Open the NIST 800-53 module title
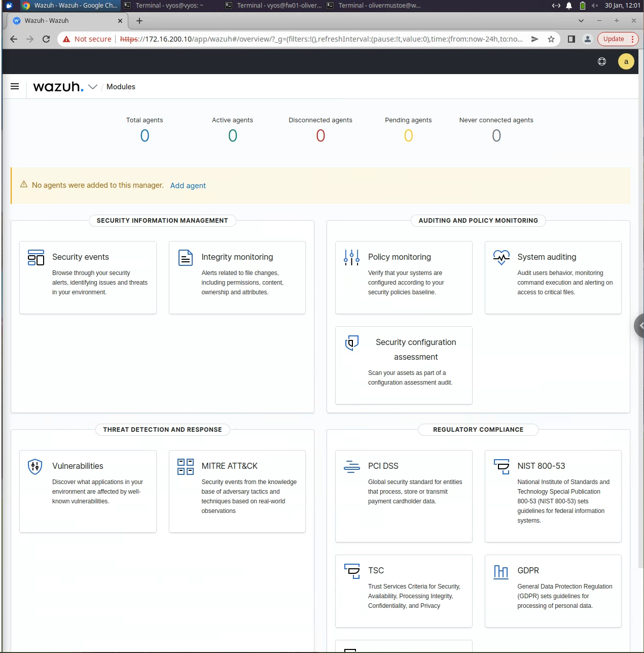644x653 pixels. (x=541, y=466)
